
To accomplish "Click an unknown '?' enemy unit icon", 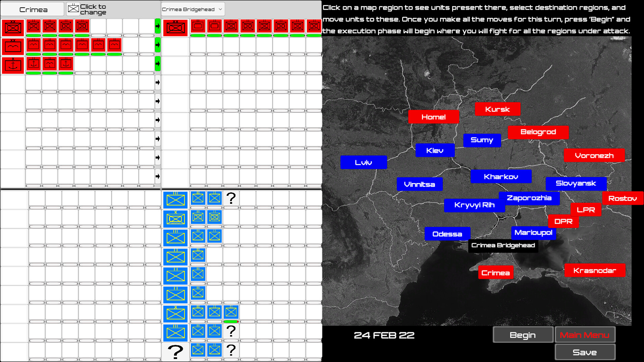I will click(x=231, y=198).
